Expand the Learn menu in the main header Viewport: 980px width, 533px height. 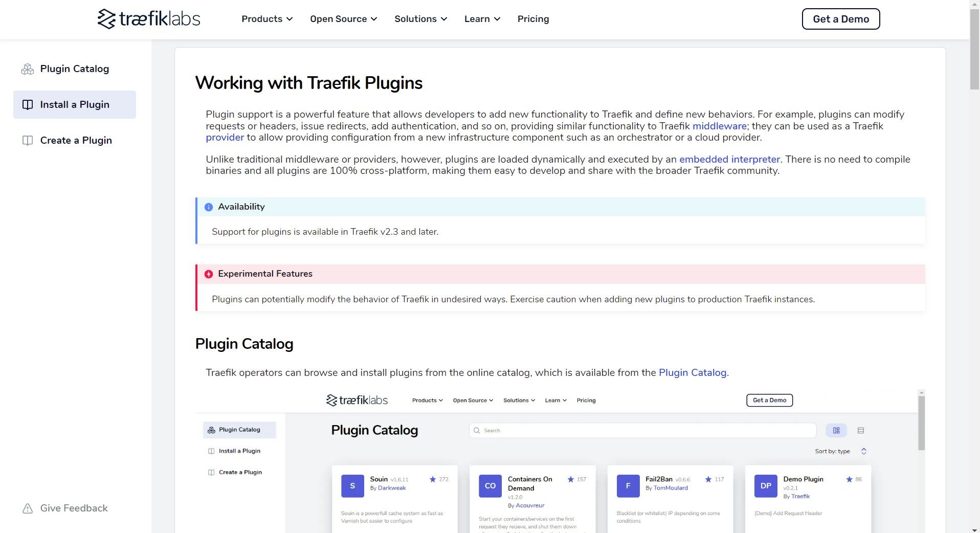tap(482, 19)
